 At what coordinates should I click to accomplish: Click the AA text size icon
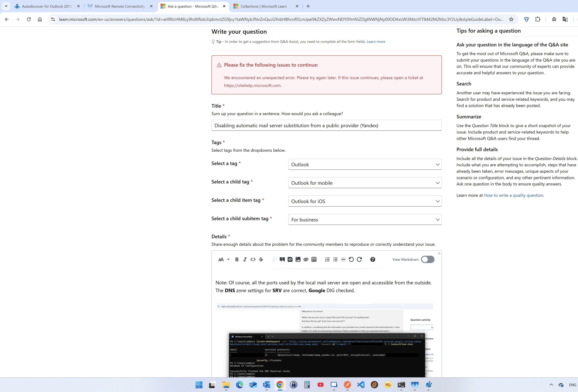click(221, 259)
